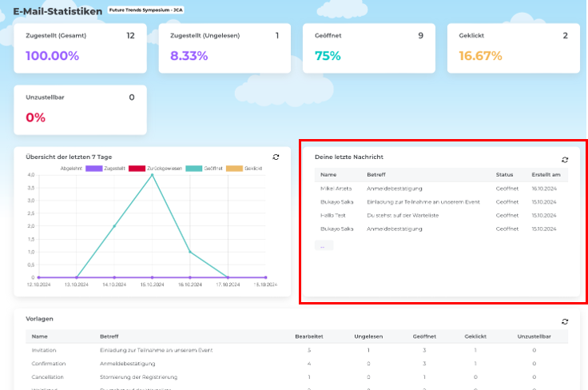Click the Status header in last messages
The height and width of the screenshot is (390, 588).
(x=504, y=175)
